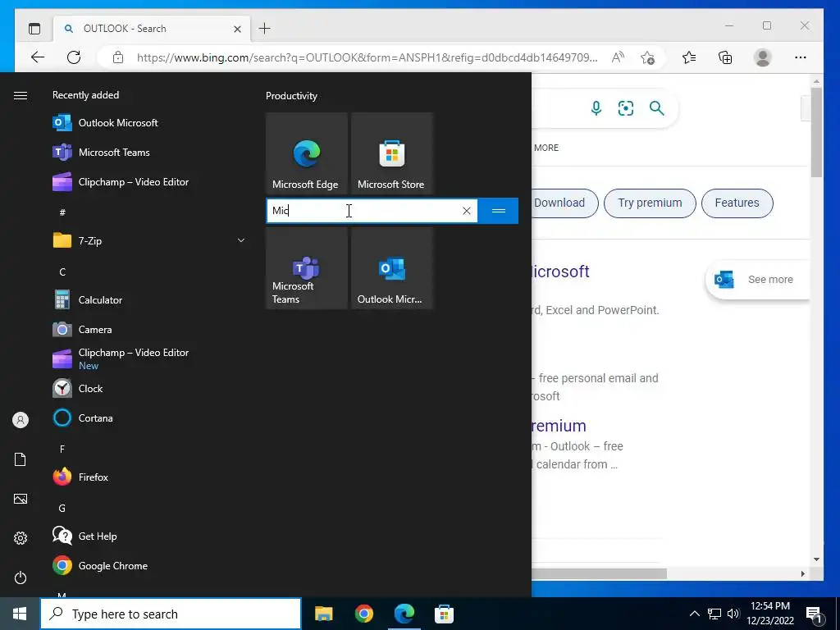Open Google Chrome from the taskbar
This screenshot has width=840, height=630.
[x=363, y=614]
